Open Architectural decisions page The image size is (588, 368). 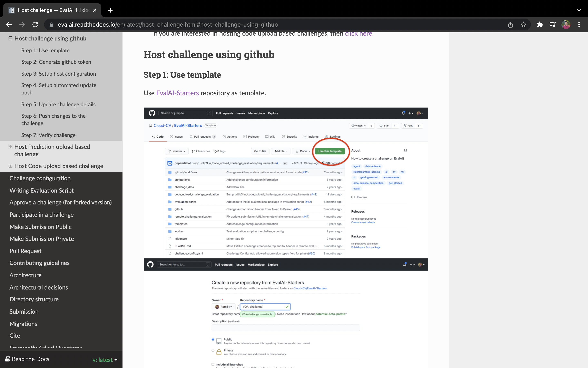[39, 287]
